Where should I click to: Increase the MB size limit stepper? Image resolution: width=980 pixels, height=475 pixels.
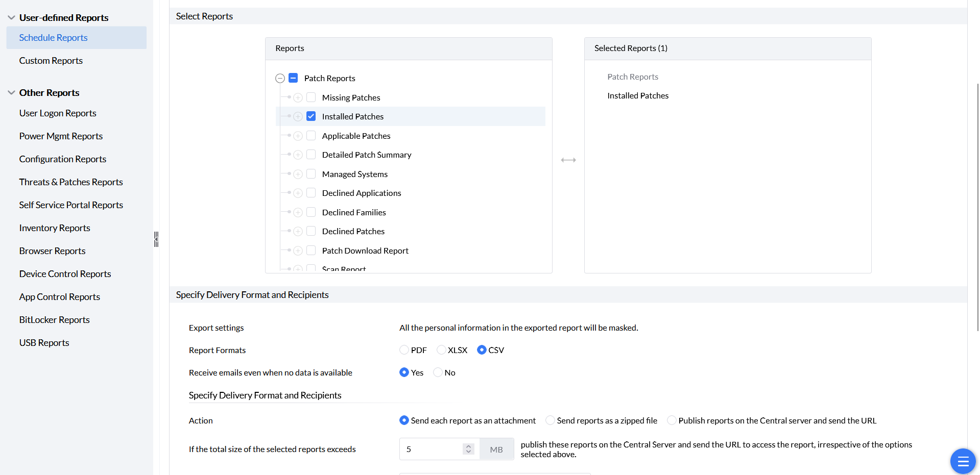click(468, 446)
